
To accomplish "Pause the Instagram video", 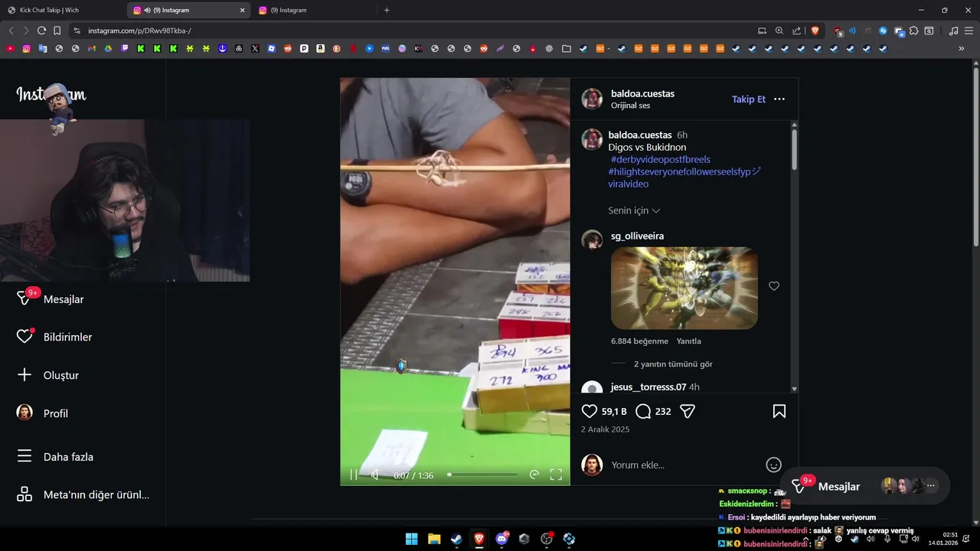I will pos(354,474).
